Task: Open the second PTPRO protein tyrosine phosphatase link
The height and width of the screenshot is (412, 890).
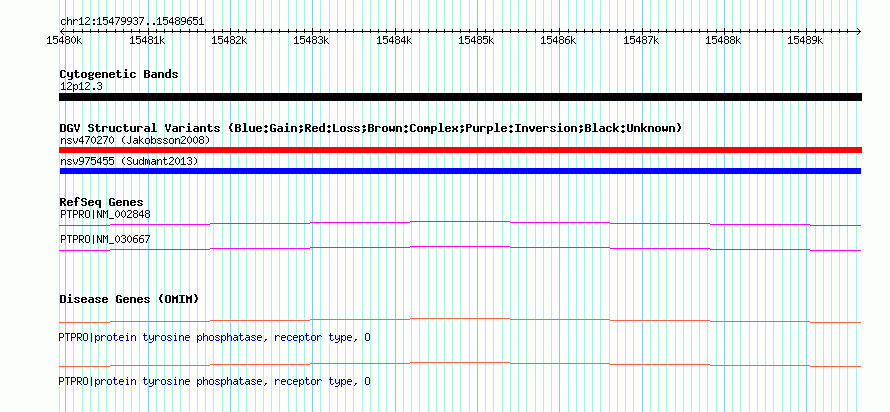Action: [215, 381]
